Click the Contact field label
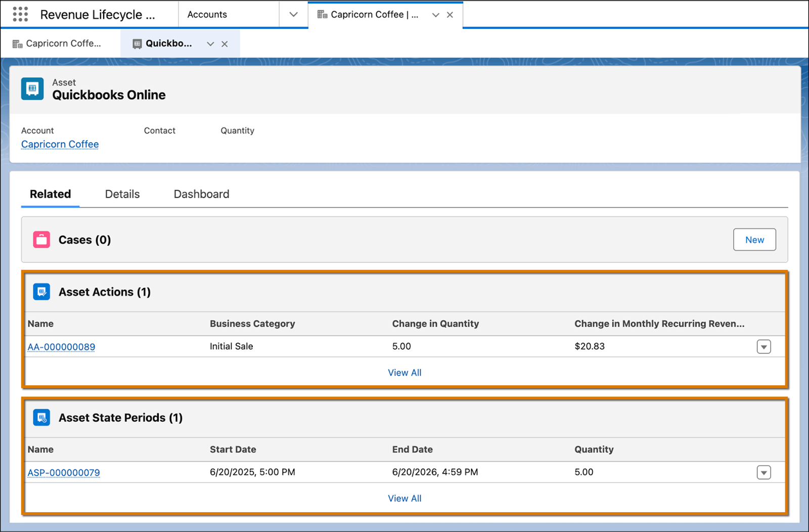This screenshot has width=809, height=532. pyautogui.click(x=160, y=130)
